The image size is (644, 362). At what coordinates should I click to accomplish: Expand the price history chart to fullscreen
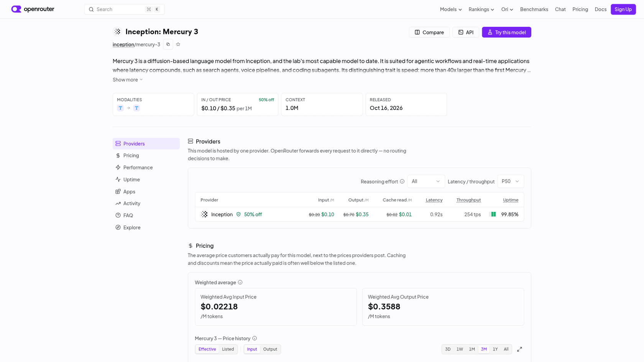(x=519, y=349)
